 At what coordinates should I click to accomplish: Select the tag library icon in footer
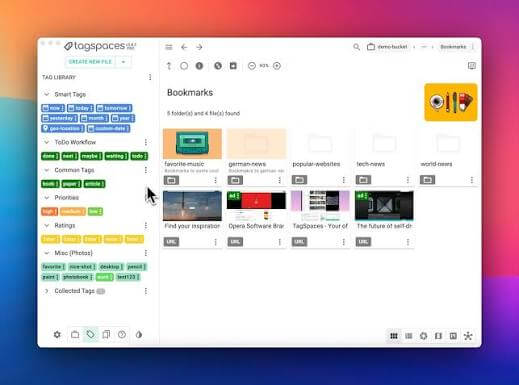pos(90,334)
